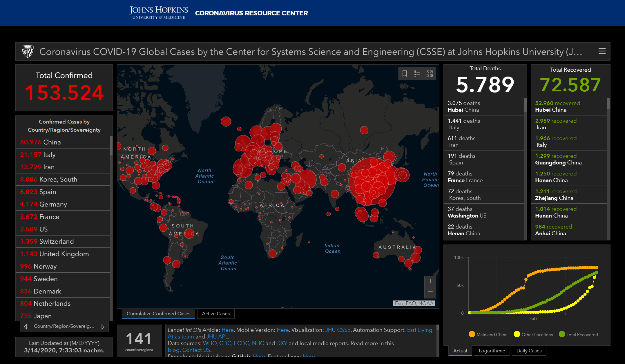Click the Contact US link
The height and width of the screenshot is (364, 625).
pyautogui.click(x=196, y=350)
